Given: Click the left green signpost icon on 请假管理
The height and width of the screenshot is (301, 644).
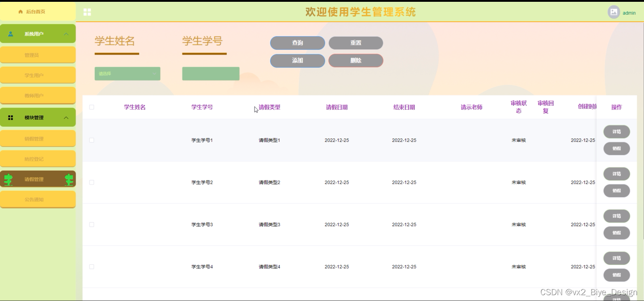Looking at the screenshot, I should point(8,180).
